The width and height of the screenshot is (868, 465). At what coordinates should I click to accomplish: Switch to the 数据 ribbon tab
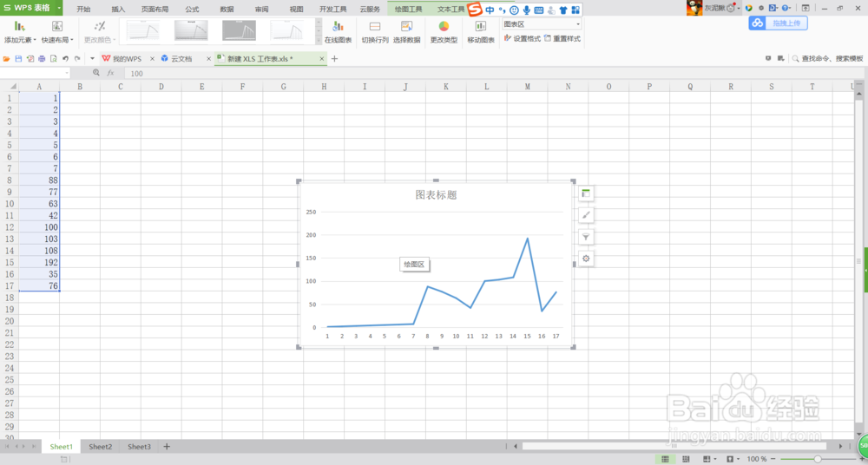tap(227, 9)
